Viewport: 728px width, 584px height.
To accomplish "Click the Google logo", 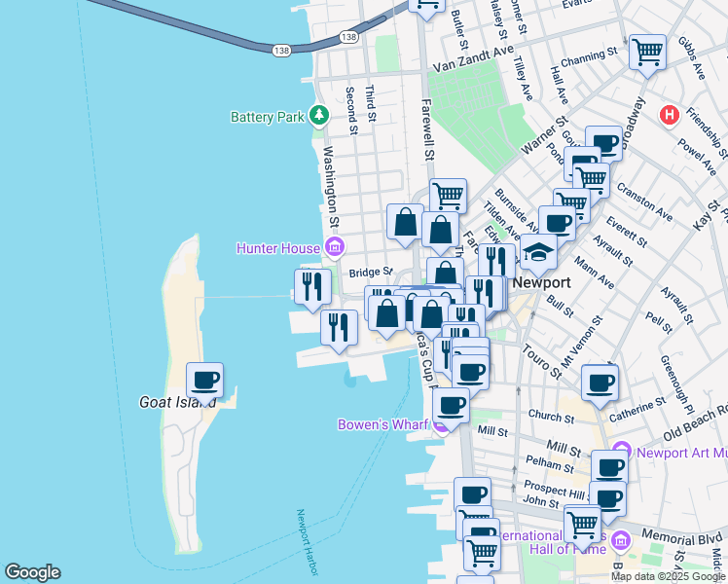I will coord(33,572).
